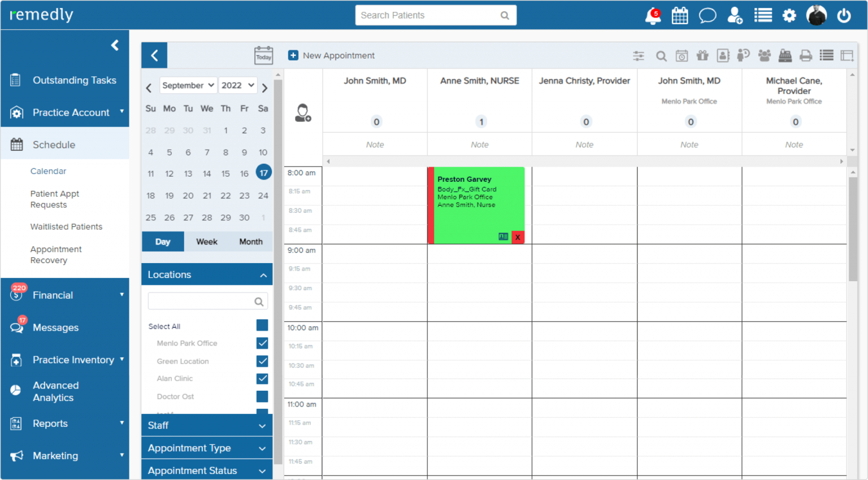The image size is (868, 480).
Task: Uncheck the Menlo Park Office checkbox
Action: pos(262,343)
